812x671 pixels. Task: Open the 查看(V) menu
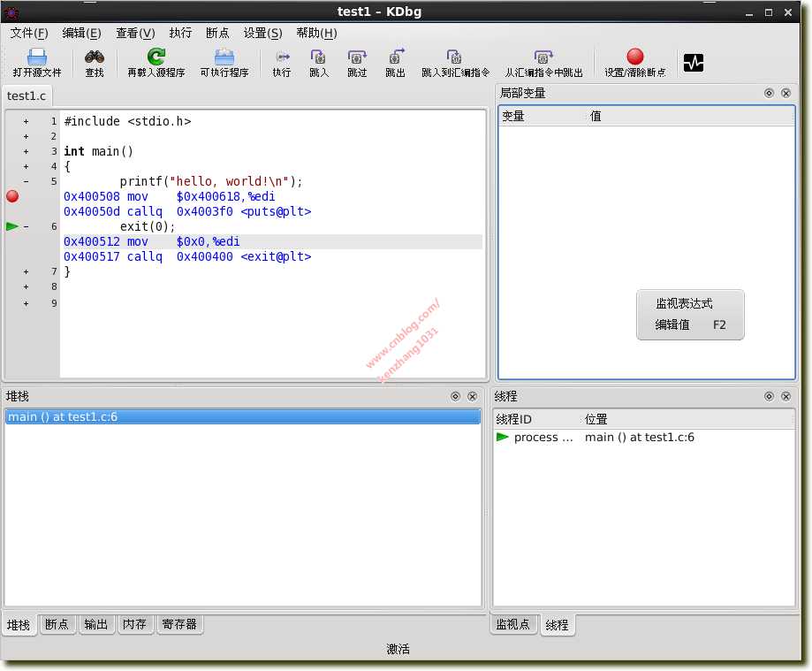coord(135,34)
